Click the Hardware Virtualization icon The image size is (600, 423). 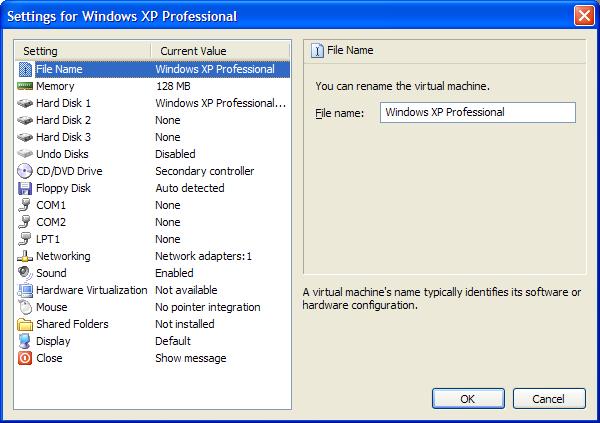(x=25, y=290)
